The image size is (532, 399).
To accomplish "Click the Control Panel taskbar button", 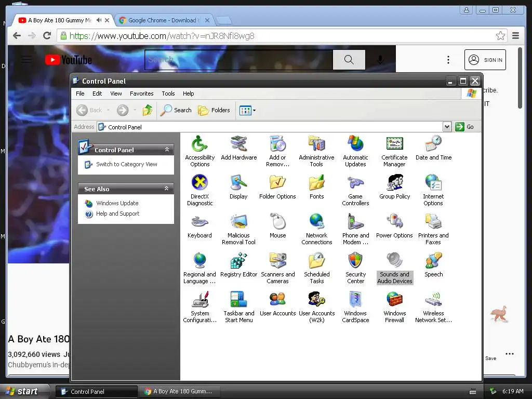I will tap(97, 392).
